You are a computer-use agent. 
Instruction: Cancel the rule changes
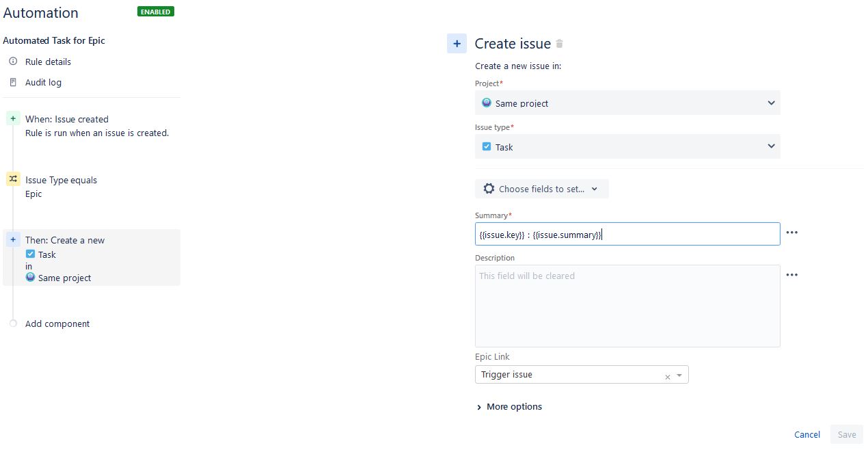point(806,434)
